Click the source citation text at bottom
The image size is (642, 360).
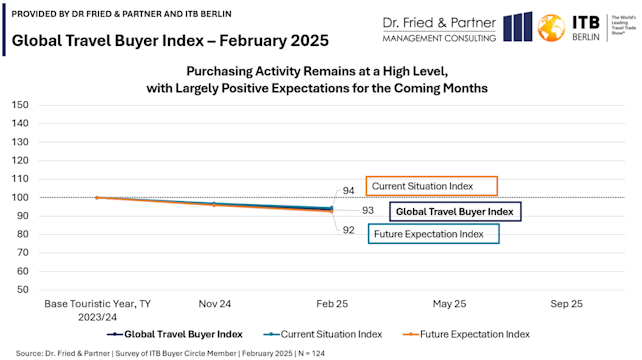click(170, 353)
